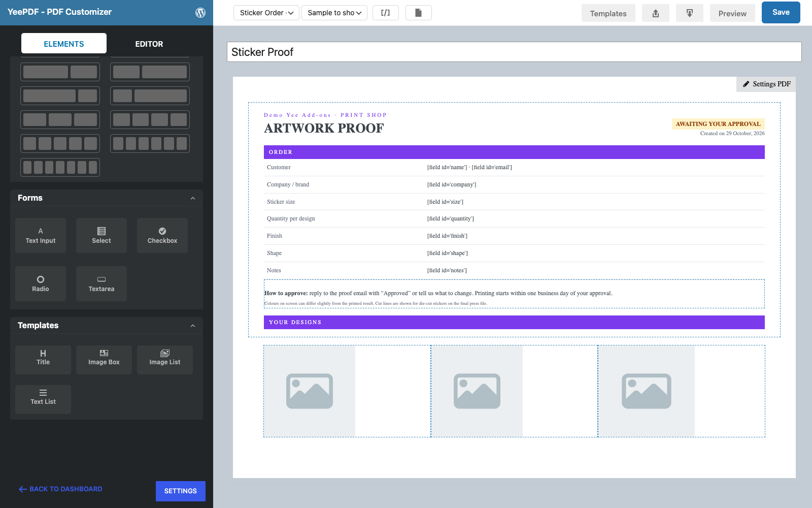Add a Checkbox form element
The image size is (812, 508).
point(162,236)
